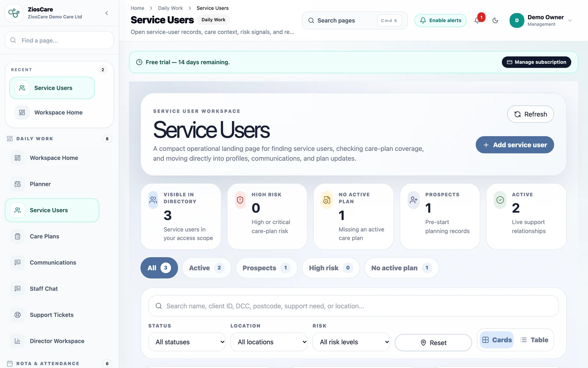Viewport: 588px width, 368px height.
Task: Go to Home in the breadcrumb
Action: [137, 8]
